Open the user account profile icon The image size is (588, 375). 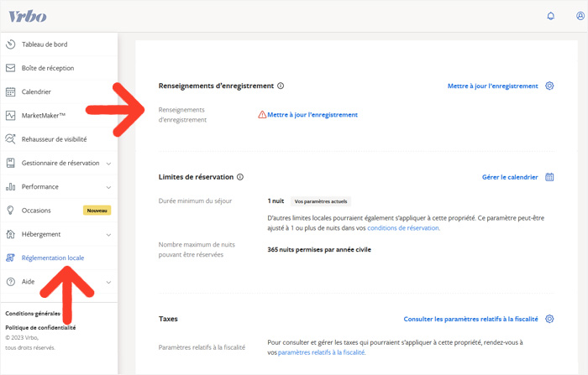580,16
